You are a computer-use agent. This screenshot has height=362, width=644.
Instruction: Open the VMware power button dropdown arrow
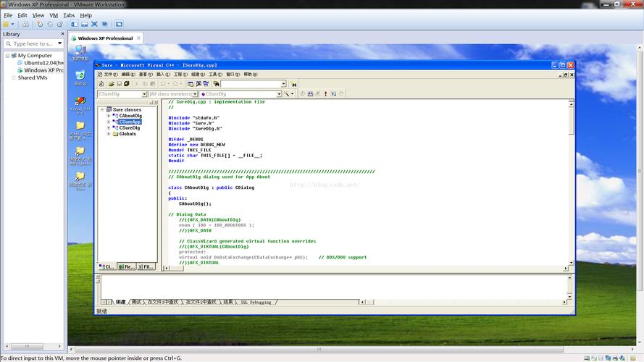pyautogui.click(x=12, y=24)
